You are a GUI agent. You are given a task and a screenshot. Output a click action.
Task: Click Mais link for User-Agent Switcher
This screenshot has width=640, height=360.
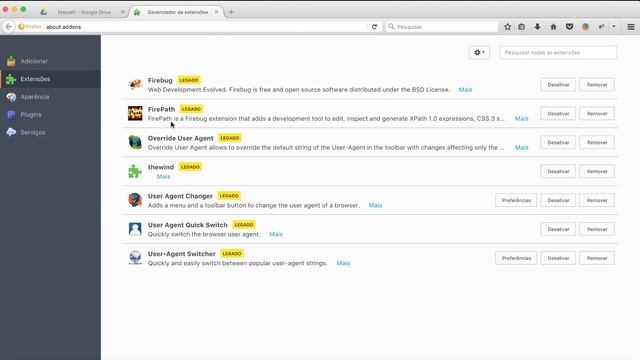(343, 264)
